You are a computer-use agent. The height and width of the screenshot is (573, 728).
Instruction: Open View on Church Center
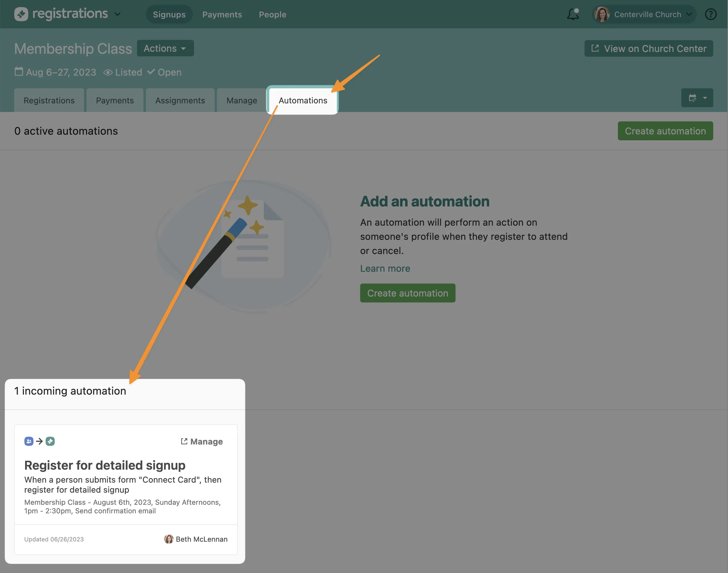click(x=649, y=49)
